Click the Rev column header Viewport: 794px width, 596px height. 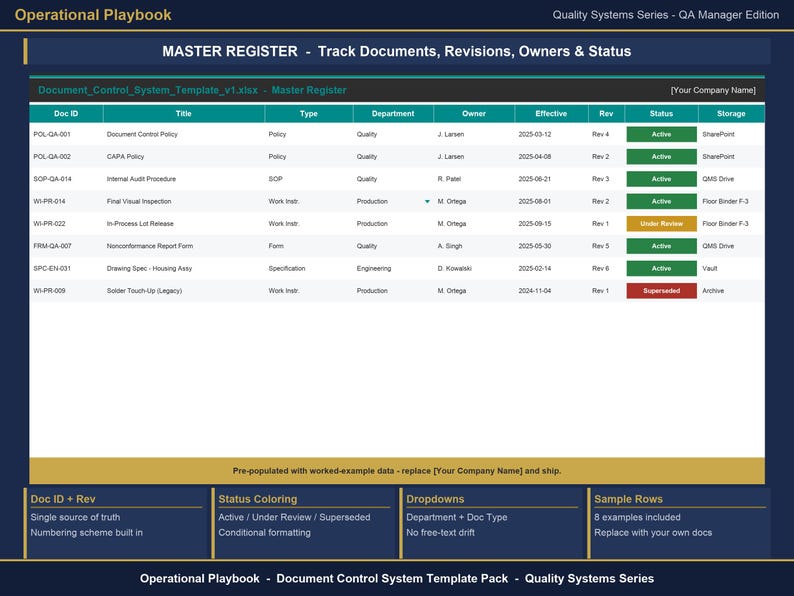606,113
